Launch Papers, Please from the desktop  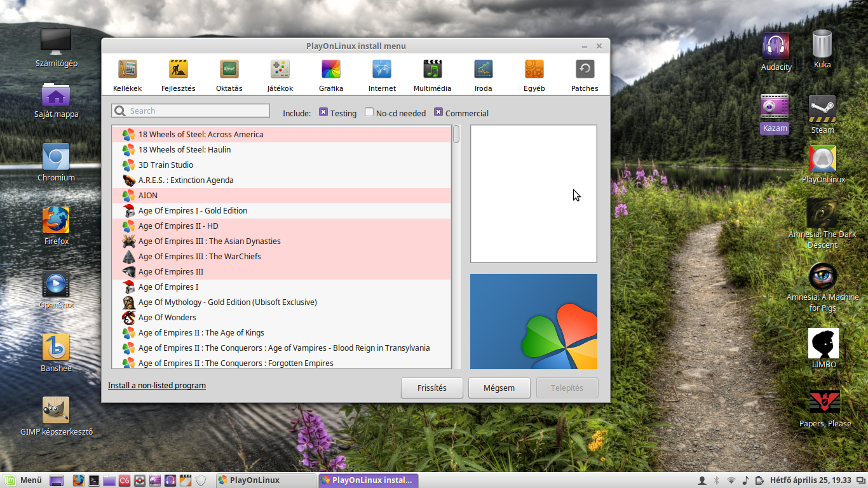click(x=825, y=409)
